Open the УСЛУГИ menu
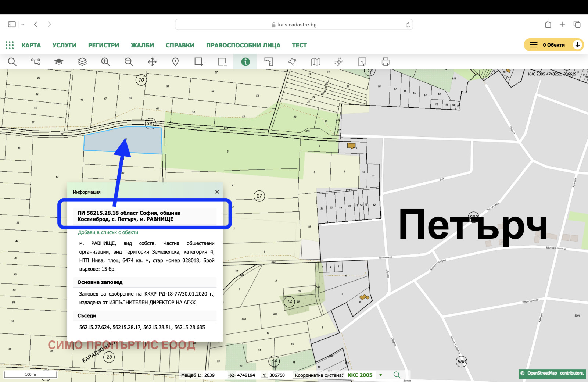588x382 pixels. (x=64, y=45)
